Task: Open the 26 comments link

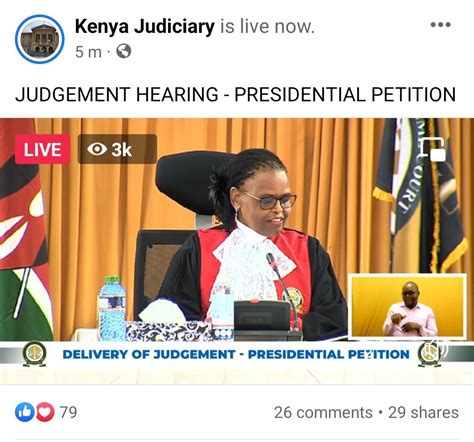Action: click(x=323, y=412)
